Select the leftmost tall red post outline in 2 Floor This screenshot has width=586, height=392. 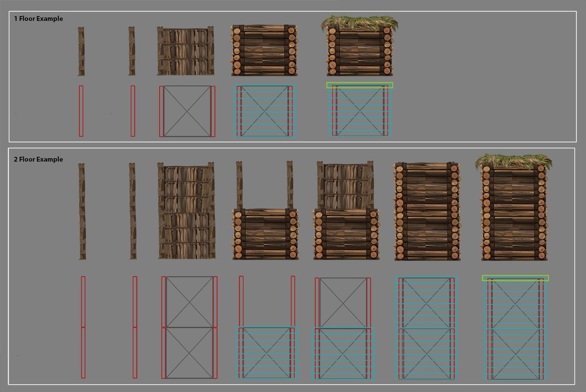[x=83, y=327]
